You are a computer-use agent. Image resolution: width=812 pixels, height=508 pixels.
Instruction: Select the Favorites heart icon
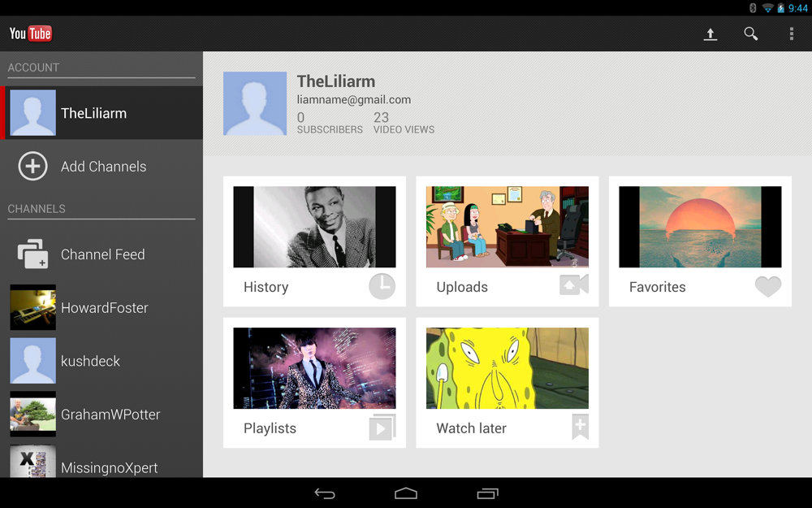[767, 286]
